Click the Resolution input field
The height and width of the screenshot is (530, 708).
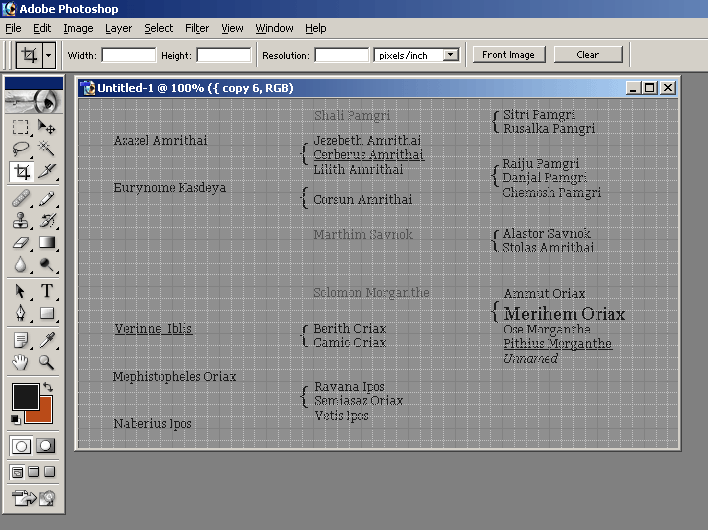pos(341,55)
